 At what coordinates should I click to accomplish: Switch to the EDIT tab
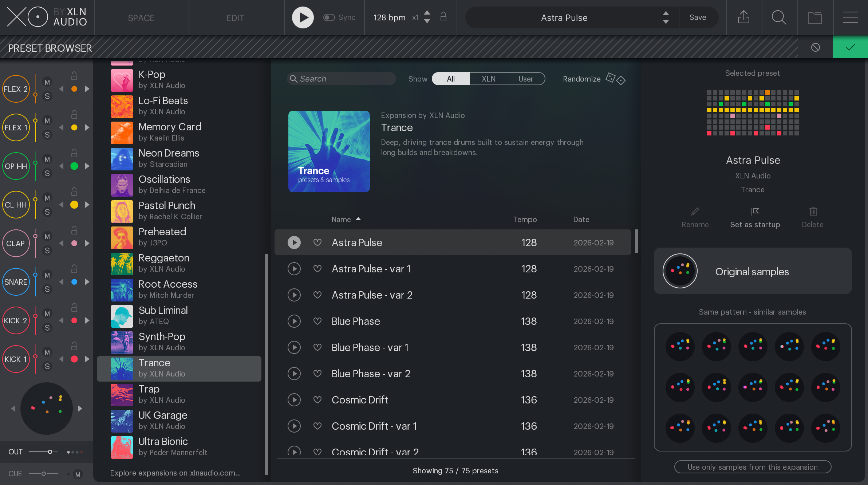(235, 18)
